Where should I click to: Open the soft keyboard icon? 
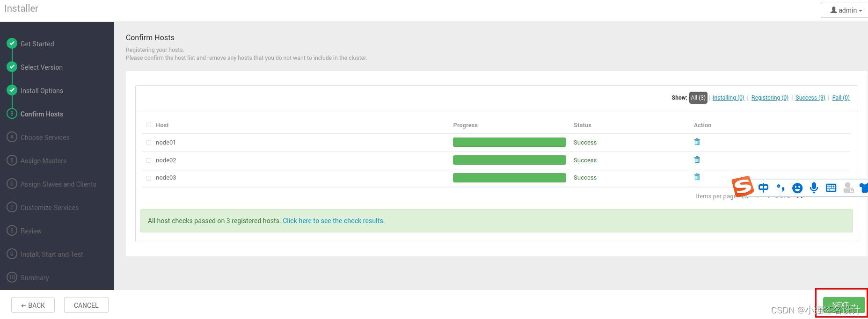831,188
